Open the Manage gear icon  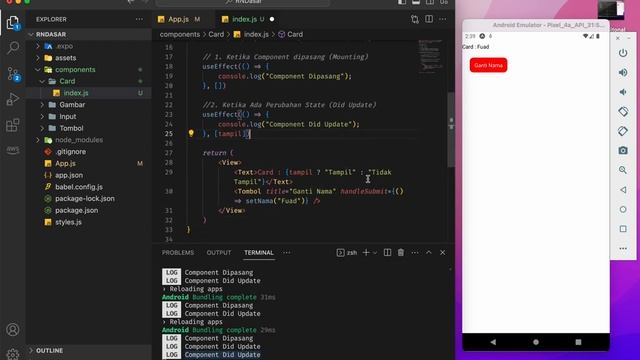(13, 354)
